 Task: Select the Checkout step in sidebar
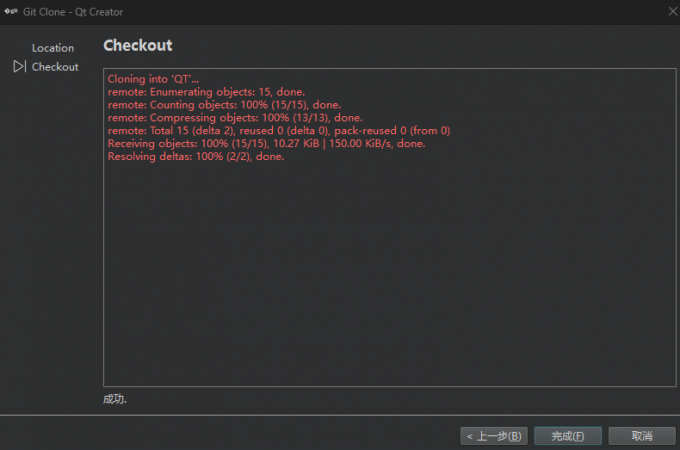[x=54, y=67]
